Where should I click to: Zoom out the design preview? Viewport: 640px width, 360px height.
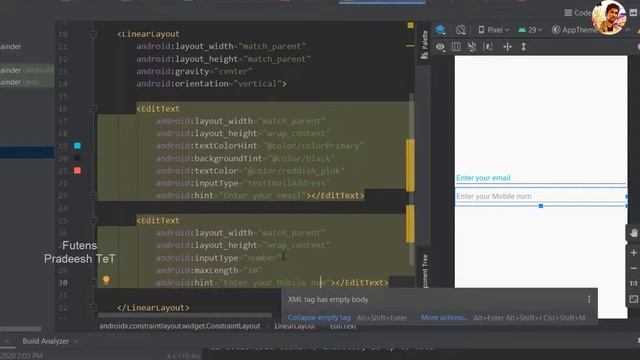coord(633,269)
